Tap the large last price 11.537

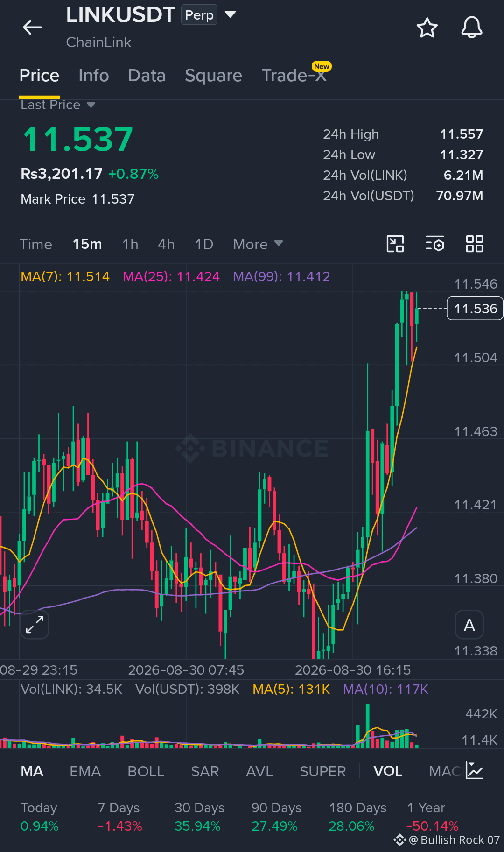pos(78,139)
